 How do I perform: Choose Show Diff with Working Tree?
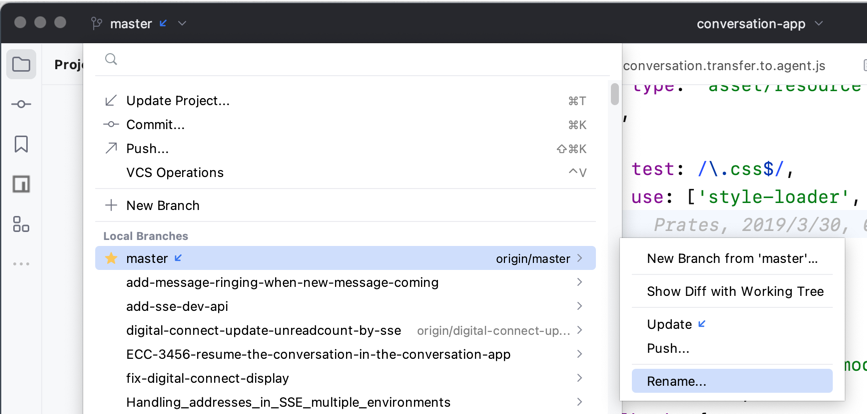735,291
